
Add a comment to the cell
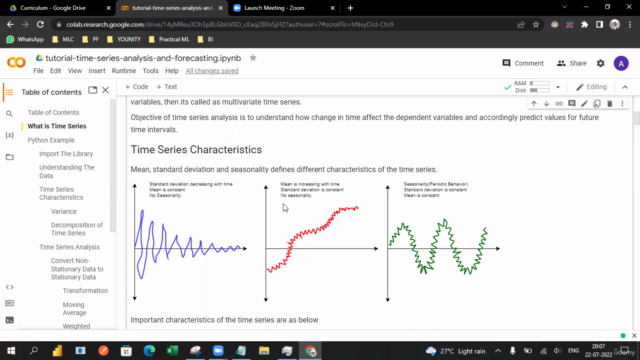[571, 104]
